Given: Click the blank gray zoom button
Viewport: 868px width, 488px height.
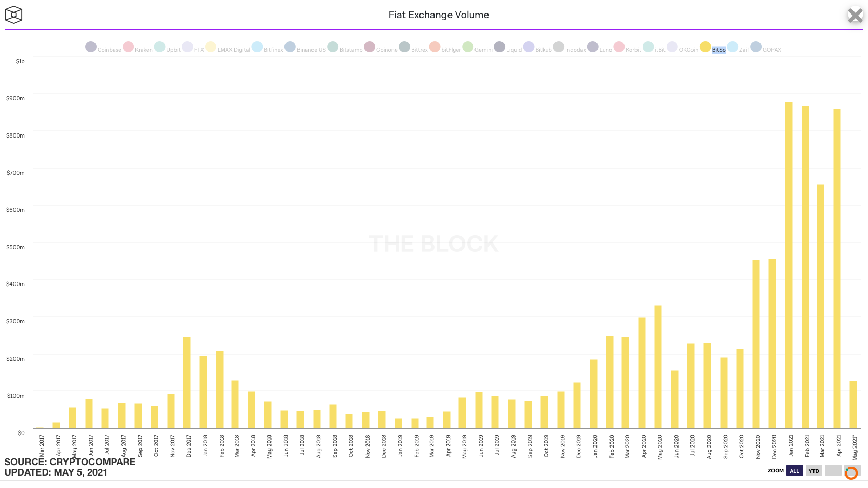Looking at the screenshot, I should (833, 471).
